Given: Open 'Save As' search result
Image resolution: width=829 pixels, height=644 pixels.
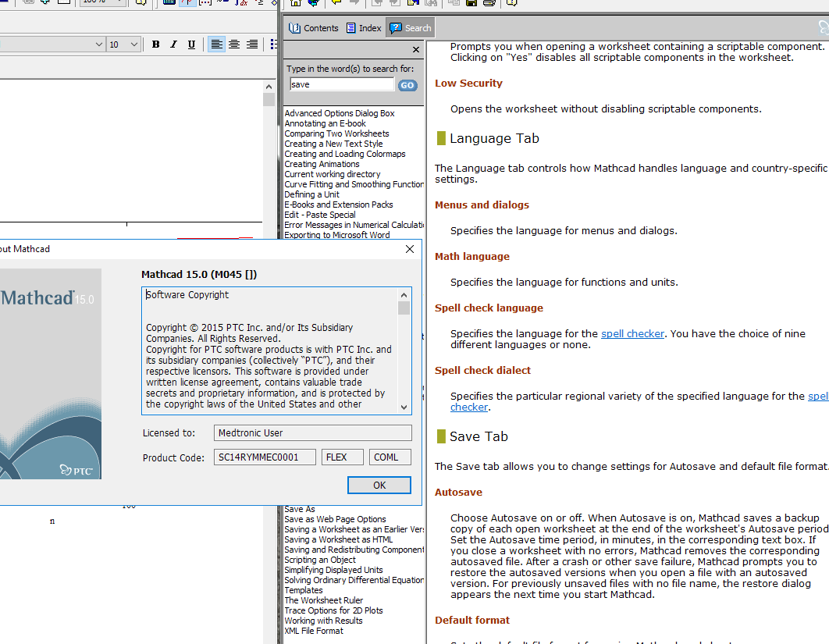Looking at the screenshot, I should tap(300, 509).
